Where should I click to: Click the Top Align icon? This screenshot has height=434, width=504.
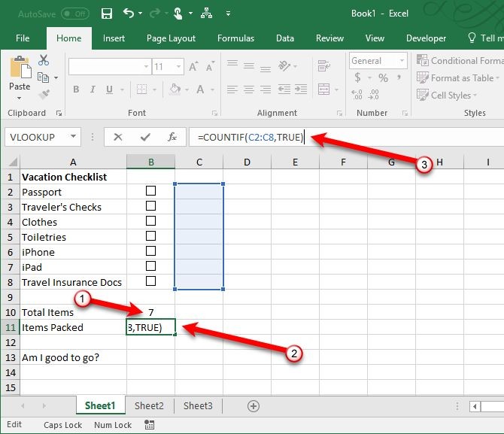pos(232,63)
